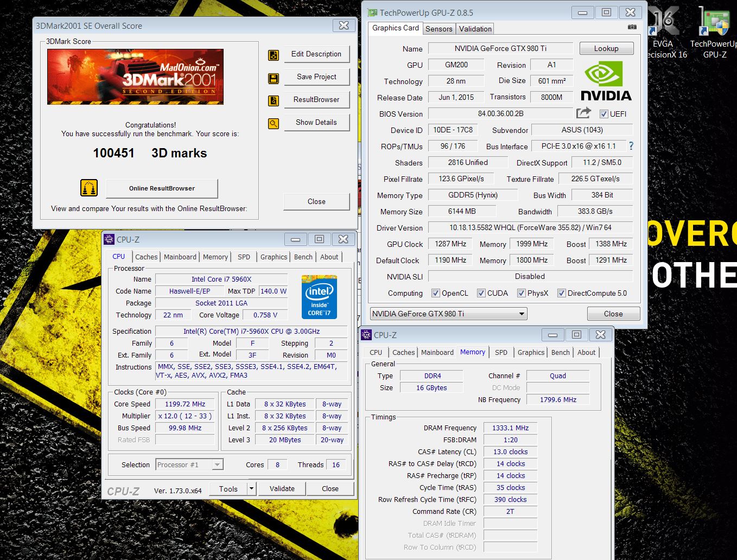Click the GPU Clock value 1287 MHz
The width and height of the screenshot is (737, 560).
(x=450, y=244)
